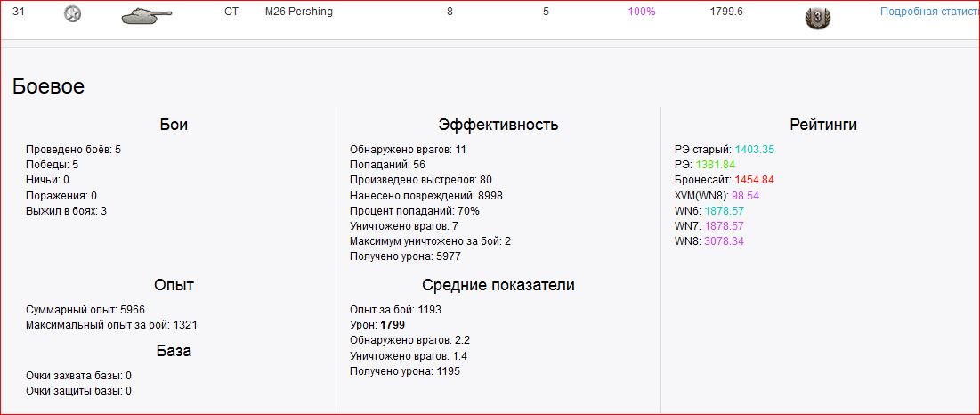980x415 pixels.
Task: Click the 100% win rate value
Action: point(642,12)
